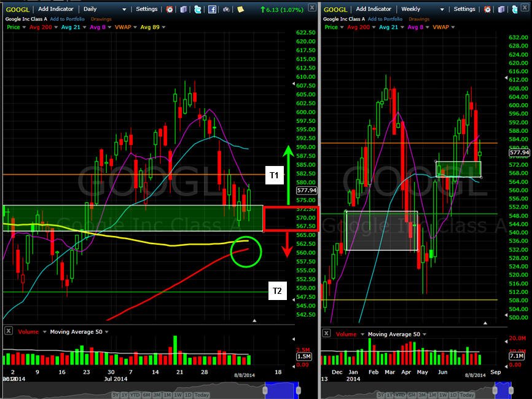The width and height of the screenshot is (532, 399).
Task: Select 1M range in Daily chart
Action: pyautogui.click(x=167, y=395)
